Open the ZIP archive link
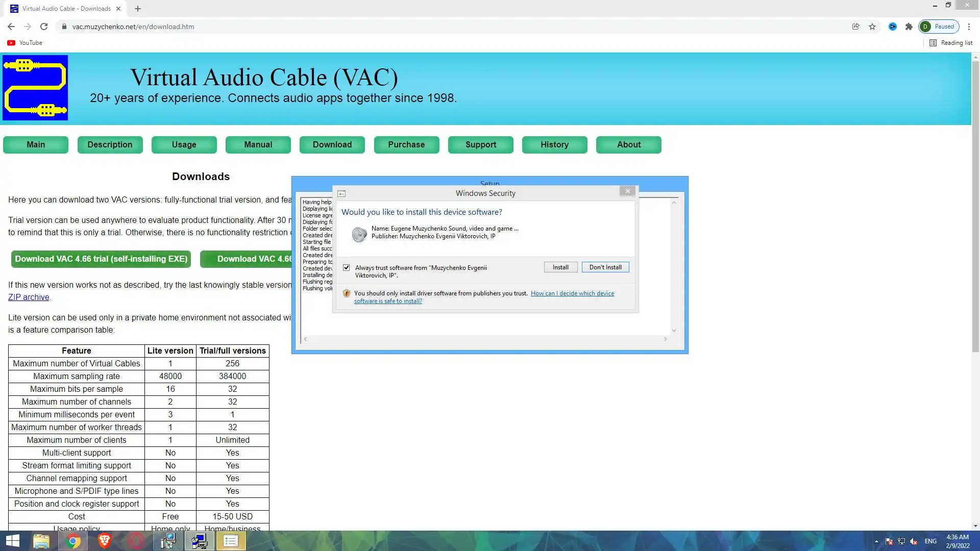The height and width of the screenshot is (551, 980). [29, 297]
